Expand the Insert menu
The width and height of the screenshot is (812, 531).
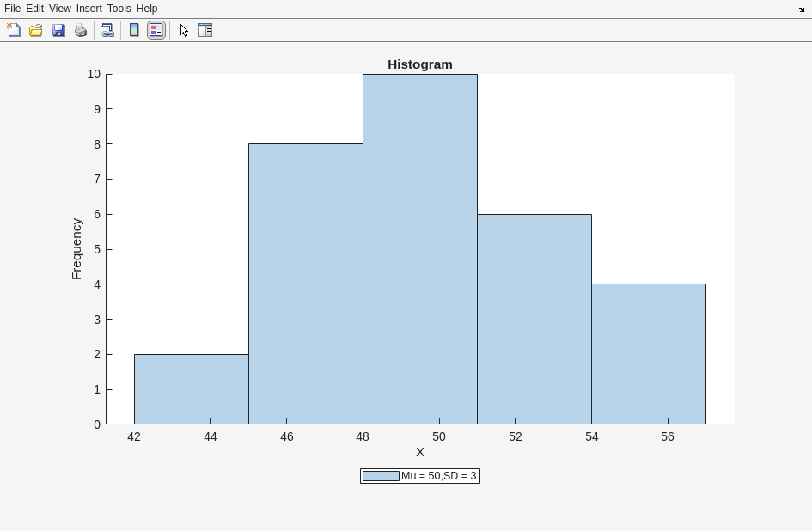pyautogui.click(x=89, y=9)
